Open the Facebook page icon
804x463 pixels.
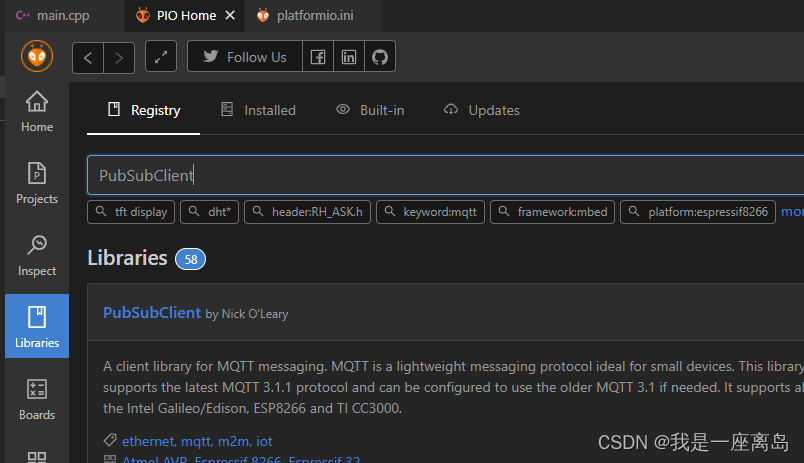318,56
